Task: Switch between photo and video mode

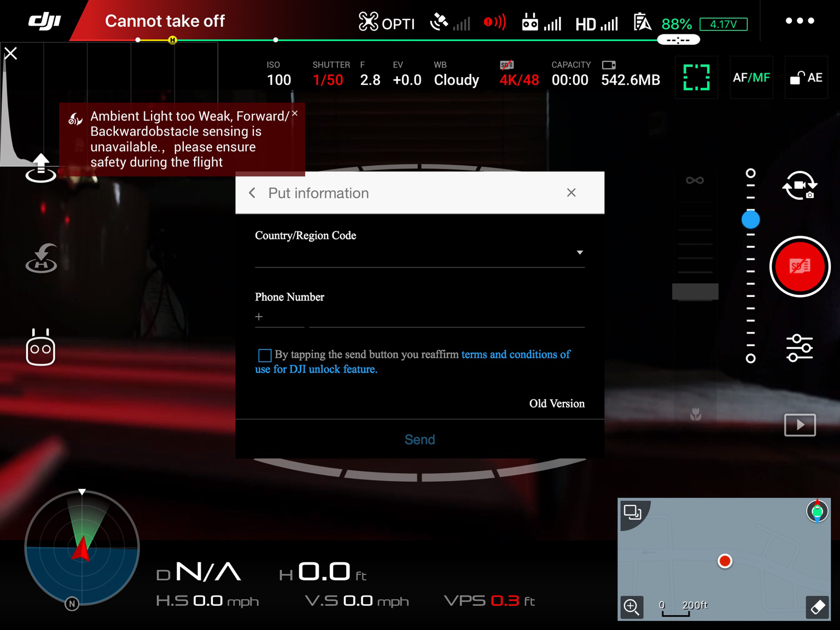Action: [800, 185]
